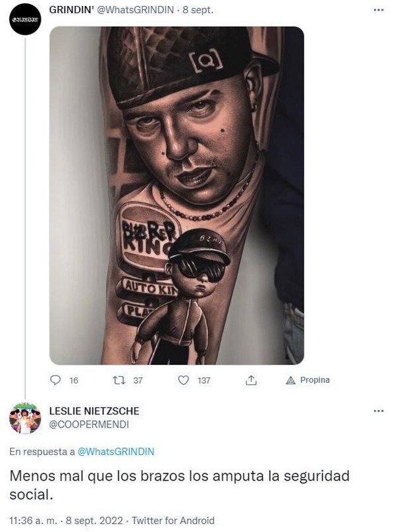Screen dimensions: 395x532
Task: Click the LESLIE NIETZSCHE display name
Action: coord(94,411)
